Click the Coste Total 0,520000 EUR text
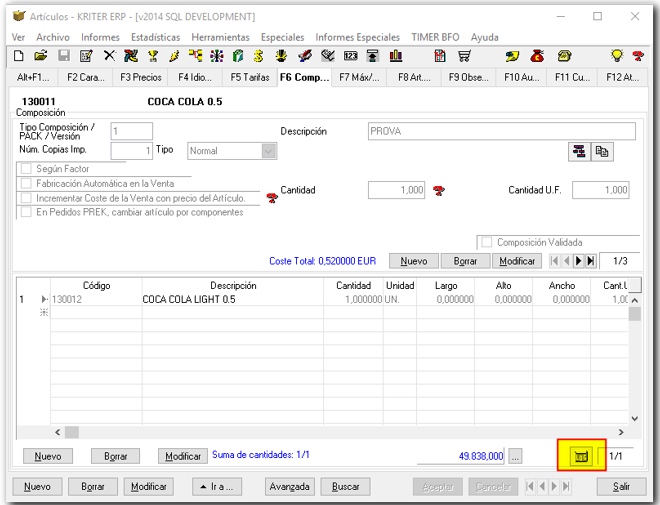The image size is (660, 505). [x=322, y=261]
